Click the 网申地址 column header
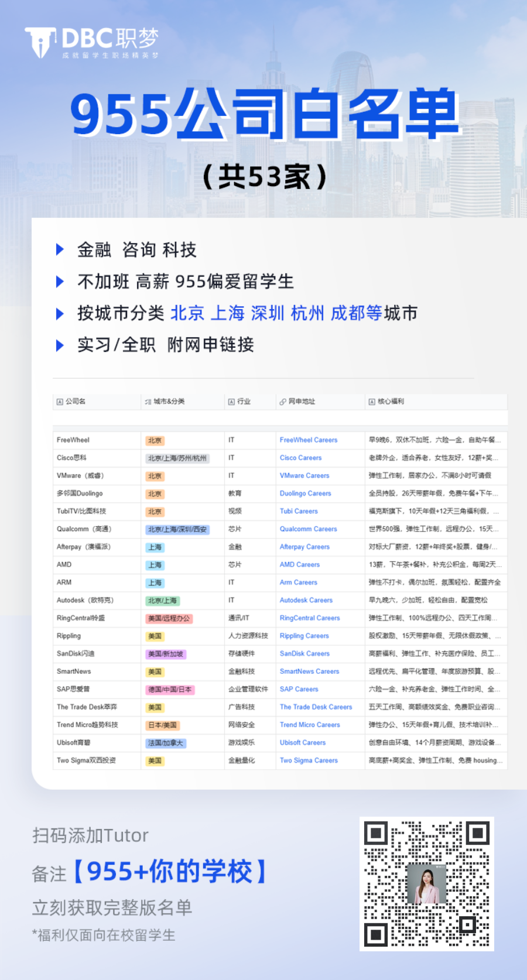The image size is (527, 980). click(320, 402)
